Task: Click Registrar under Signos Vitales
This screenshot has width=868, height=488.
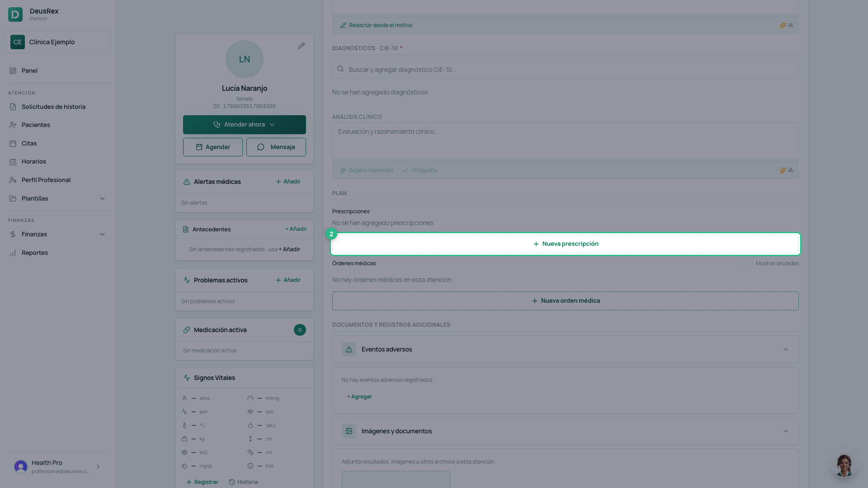Action: pyautogui.click(x=202, y=482)
